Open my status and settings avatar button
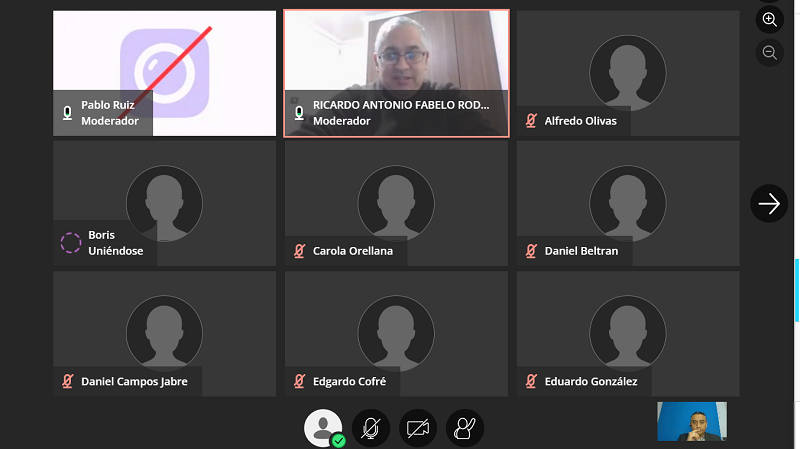800x449 pixels. pyautogui.click(x=323, y=428)
